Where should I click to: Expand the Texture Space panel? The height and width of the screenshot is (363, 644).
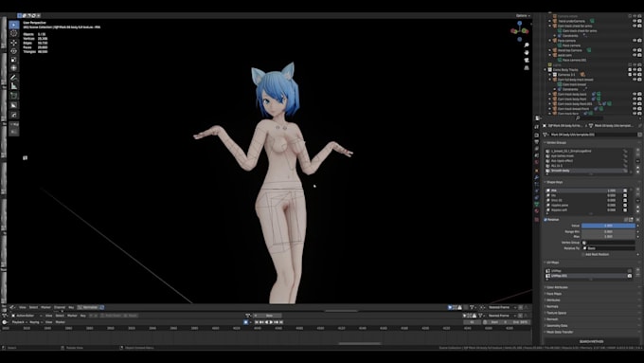point(556,313)
